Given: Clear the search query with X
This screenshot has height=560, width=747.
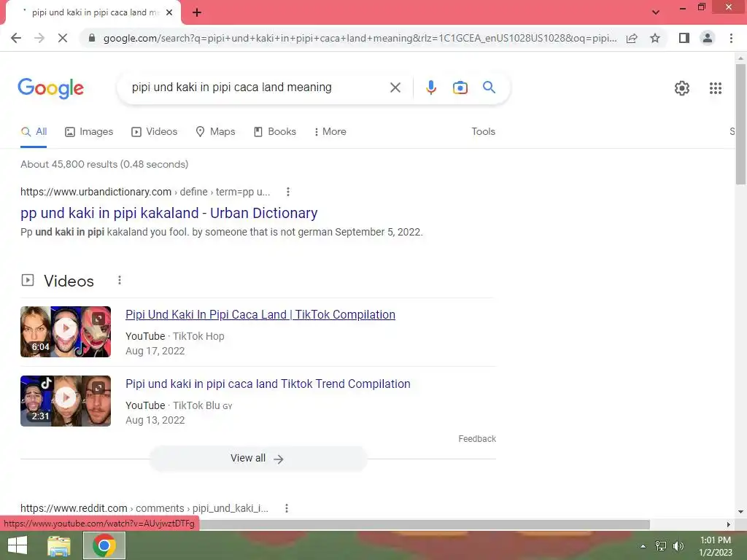Looking at the screenshot, I should point(395,87).
